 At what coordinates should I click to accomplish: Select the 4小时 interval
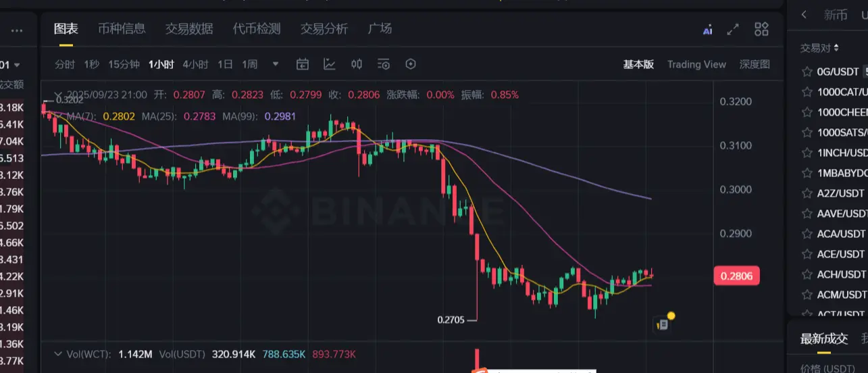tap(195, 65)
